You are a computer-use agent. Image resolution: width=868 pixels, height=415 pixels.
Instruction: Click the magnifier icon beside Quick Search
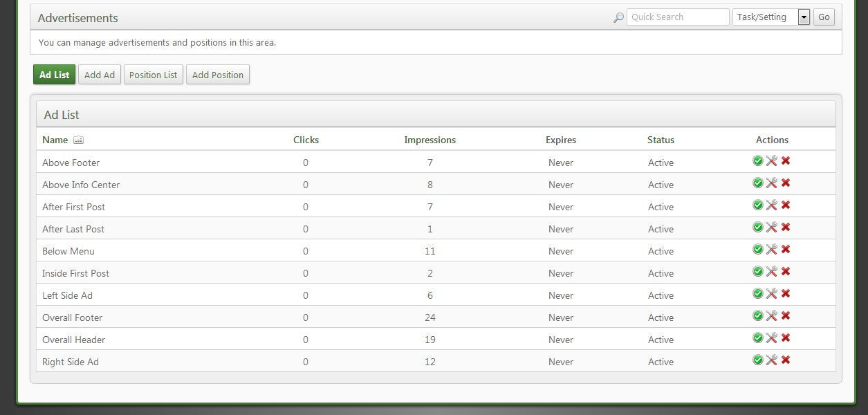pos(618,17)
